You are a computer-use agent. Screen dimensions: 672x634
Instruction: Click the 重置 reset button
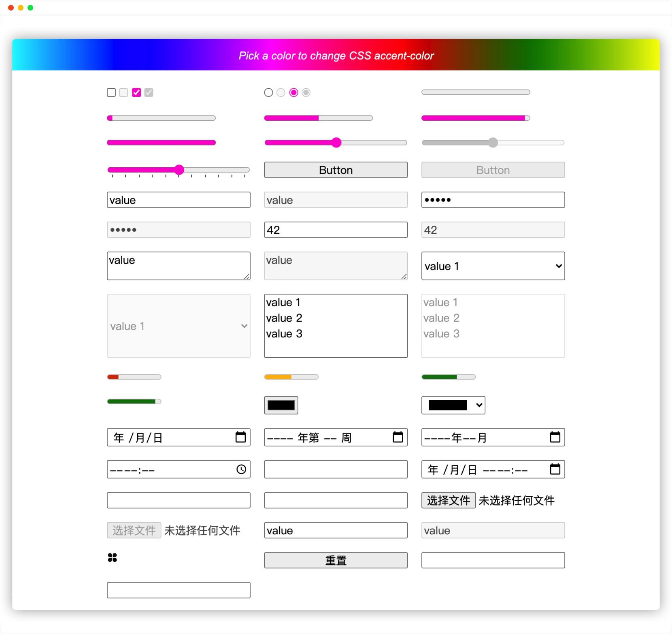click(336, 560)
